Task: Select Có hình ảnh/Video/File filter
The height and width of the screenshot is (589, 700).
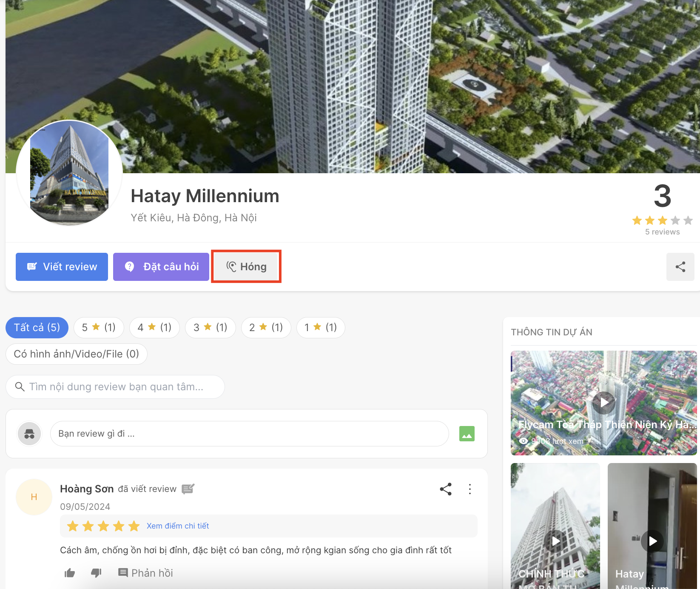Action: coord(77,354)
